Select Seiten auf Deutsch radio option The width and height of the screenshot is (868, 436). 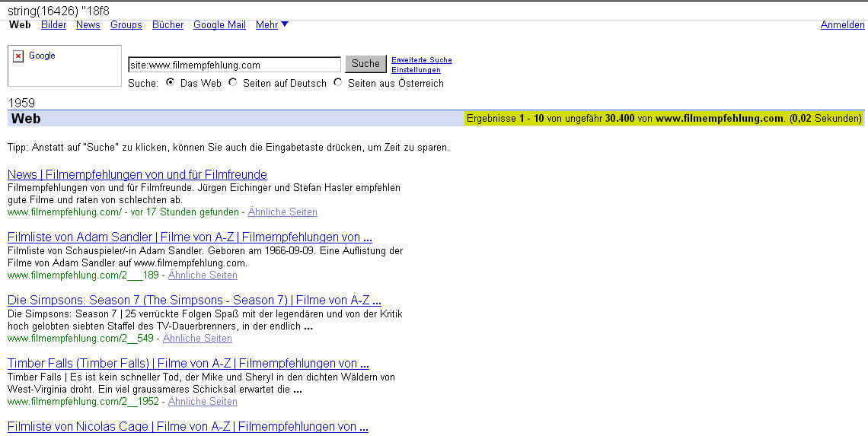[233, 82]
